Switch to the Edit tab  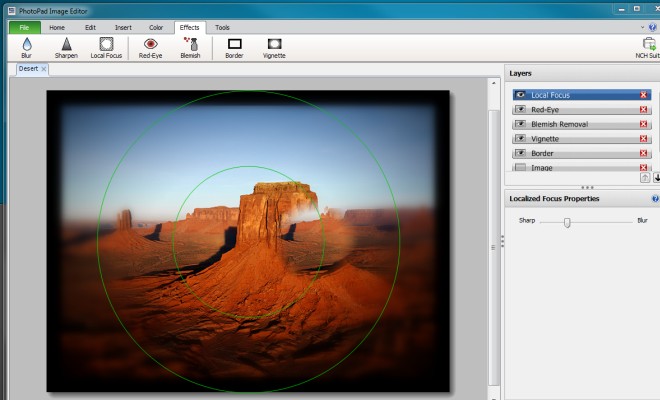(90, 27)
